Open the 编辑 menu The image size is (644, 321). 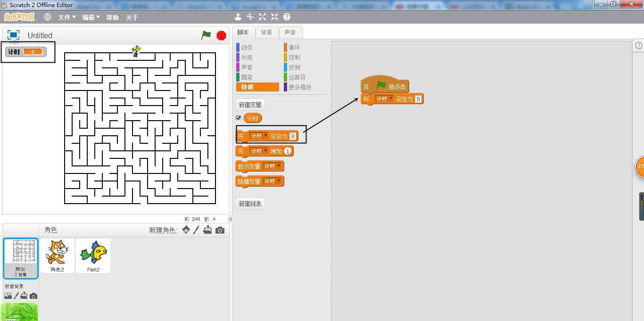[91, 17]
